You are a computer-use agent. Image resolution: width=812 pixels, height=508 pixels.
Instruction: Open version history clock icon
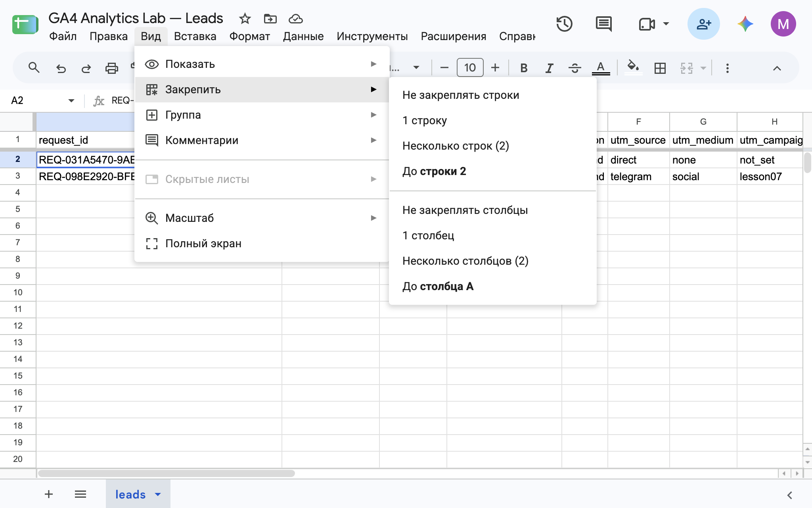pyautogui.click(x=564, y=24)
